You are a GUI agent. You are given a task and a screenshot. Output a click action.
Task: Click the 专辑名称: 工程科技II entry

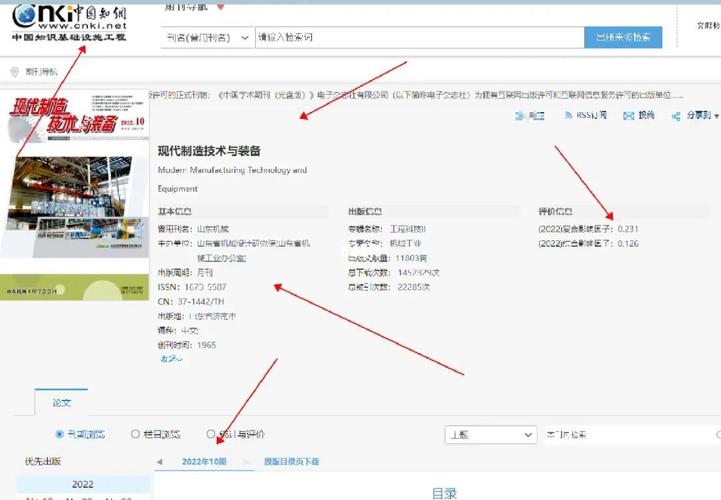tap(387, 229)
